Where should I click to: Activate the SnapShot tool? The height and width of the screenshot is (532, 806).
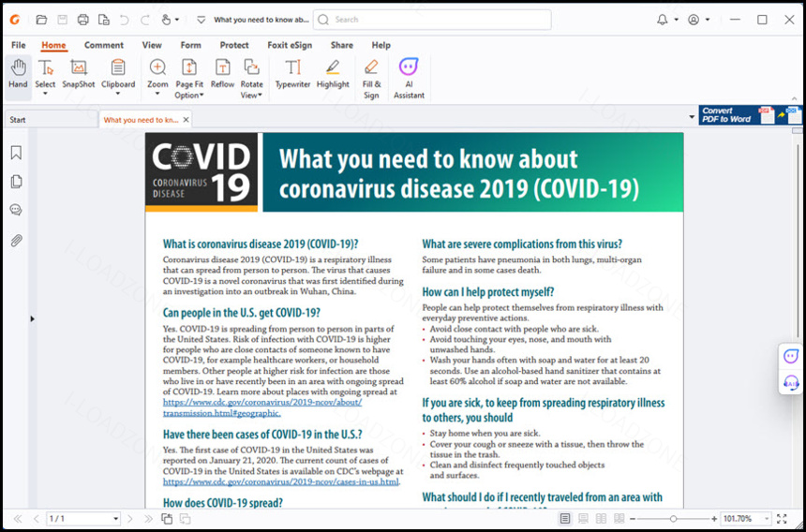[79, 74]
